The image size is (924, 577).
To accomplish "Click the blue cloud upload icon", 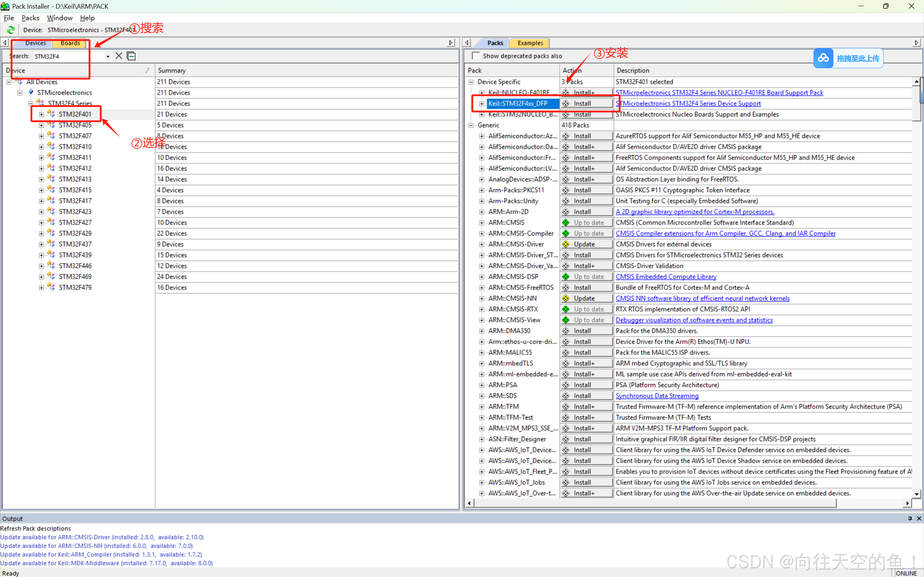I will pos(823,58).
